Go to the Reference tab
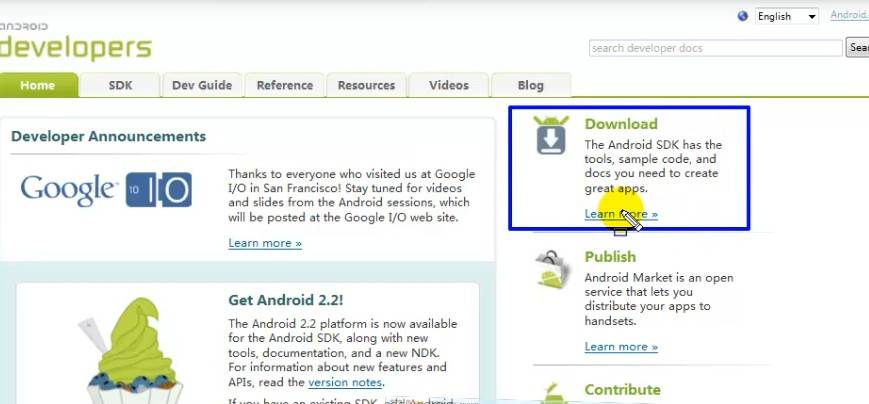Viewport: 869px width, 404px height. pos(284,85)
